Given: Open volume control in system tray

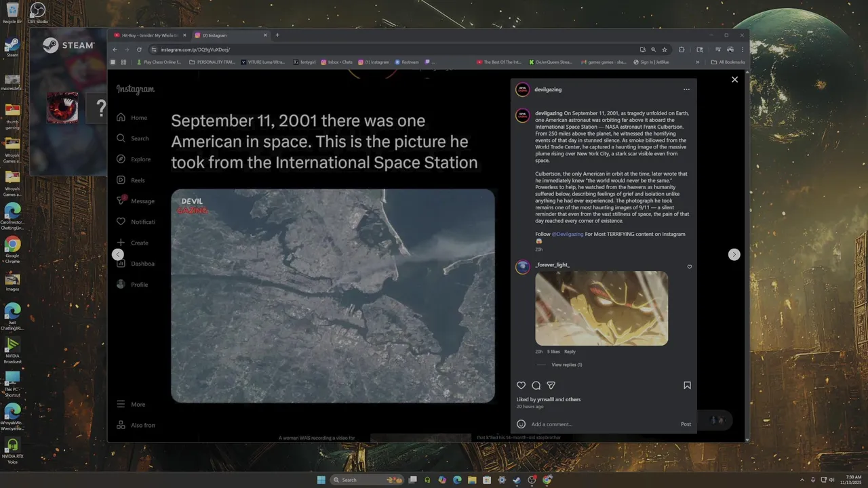Looking at the screenshot, I should click(832, 480).
